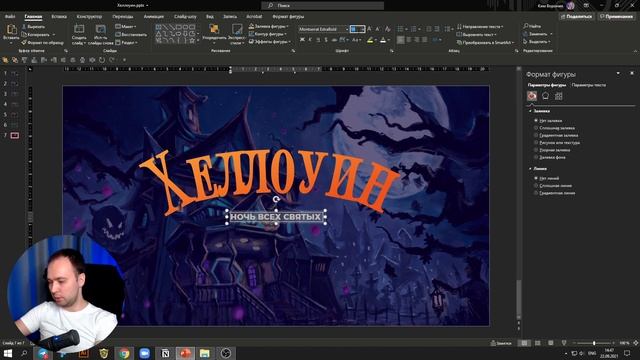
Task: Switch to the Анимация ribbon tab
Action: (154, 17)
